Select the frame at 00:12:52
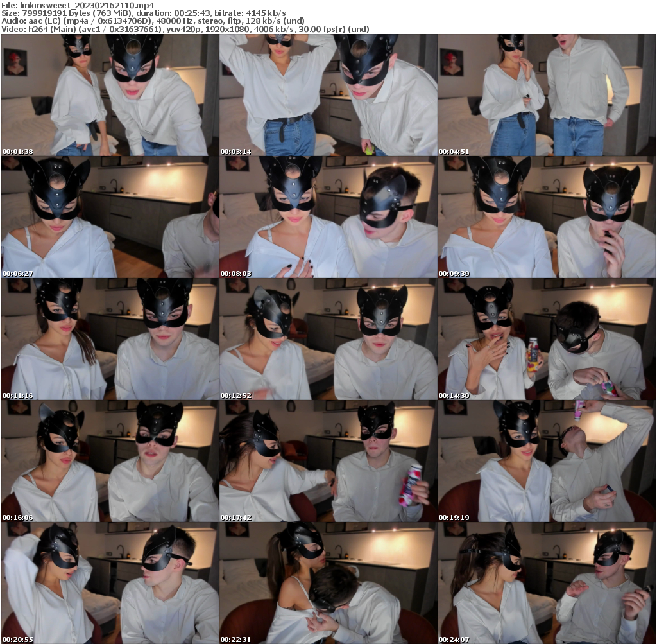The image size is (657, 644). tap(328, 339)
